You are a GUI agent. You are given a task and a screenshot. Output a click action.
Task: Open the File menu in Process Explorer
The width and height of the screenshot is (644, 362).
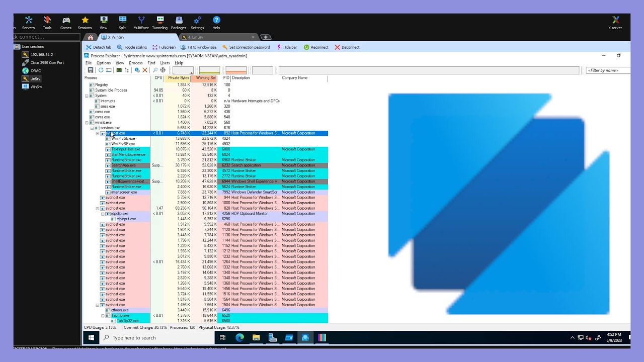[89, 63]
